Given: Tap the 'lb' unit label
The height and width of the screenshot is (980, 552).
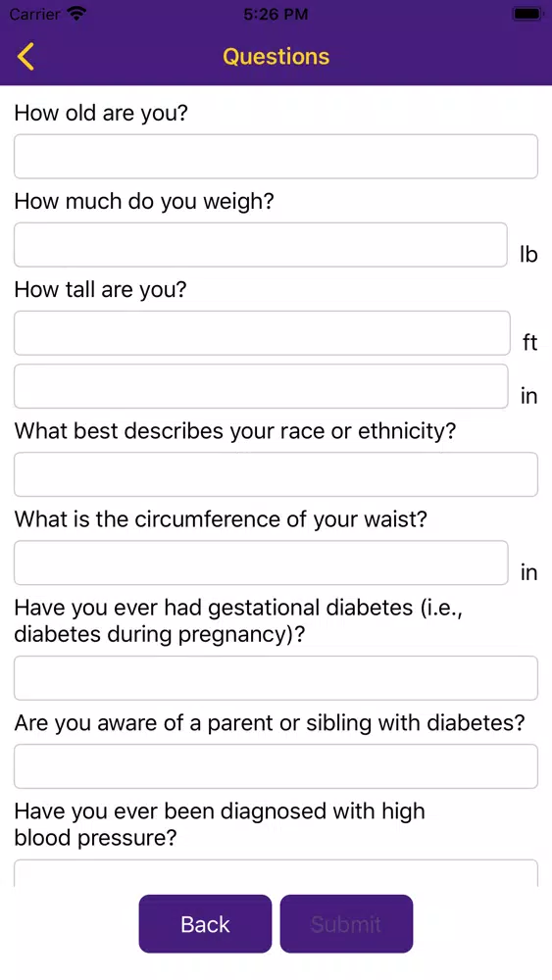Looking at the screenshot, I should point(528,255).
